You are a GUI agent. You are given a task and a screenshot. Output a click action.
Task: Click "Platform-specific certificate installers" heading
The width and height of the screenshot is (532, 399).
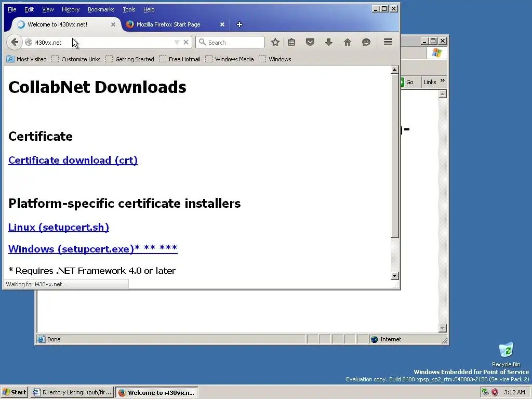(x=125, y=204)
